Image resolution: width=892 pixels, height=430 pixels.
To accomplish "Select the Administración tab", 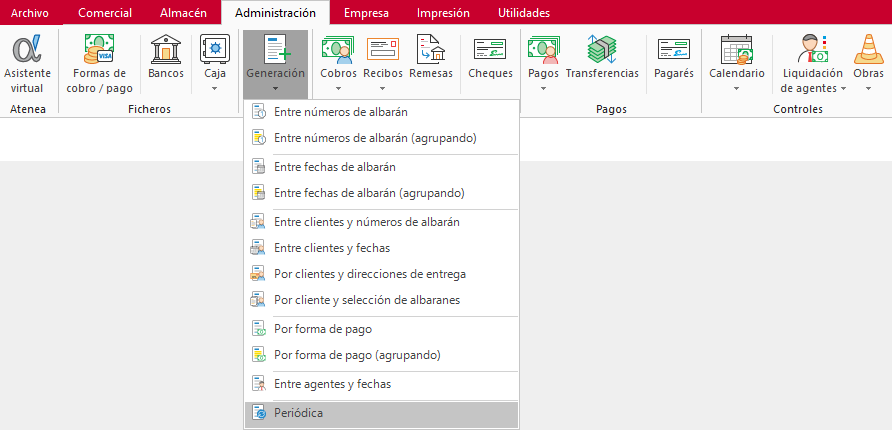I will [275, 13].
